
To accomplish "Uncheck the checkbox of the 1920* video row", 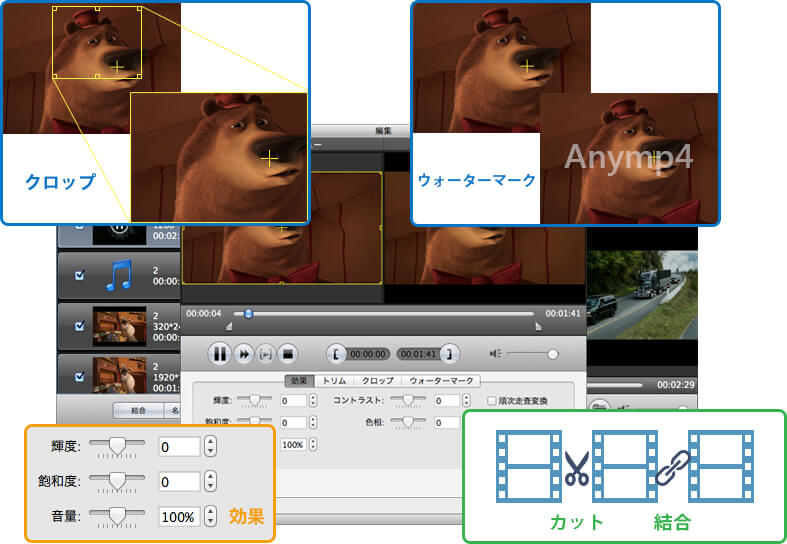I will [79, 376].
